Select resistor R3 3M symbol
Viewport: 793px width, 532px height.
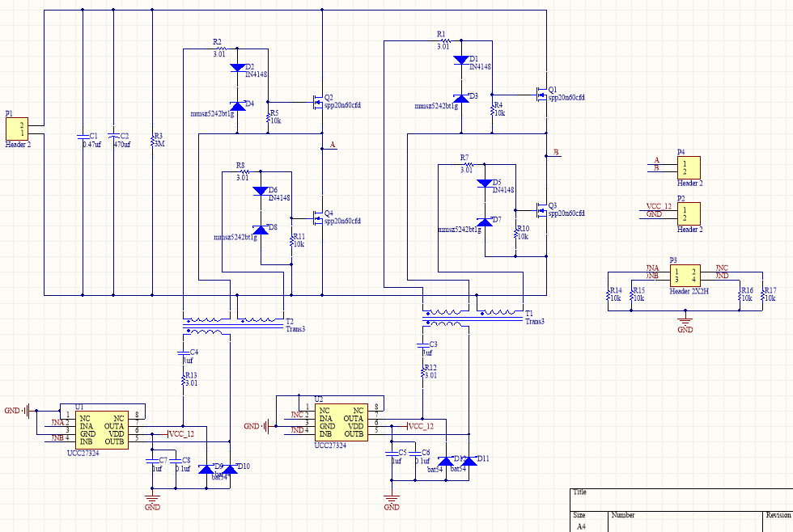click(x=152, y=141)
